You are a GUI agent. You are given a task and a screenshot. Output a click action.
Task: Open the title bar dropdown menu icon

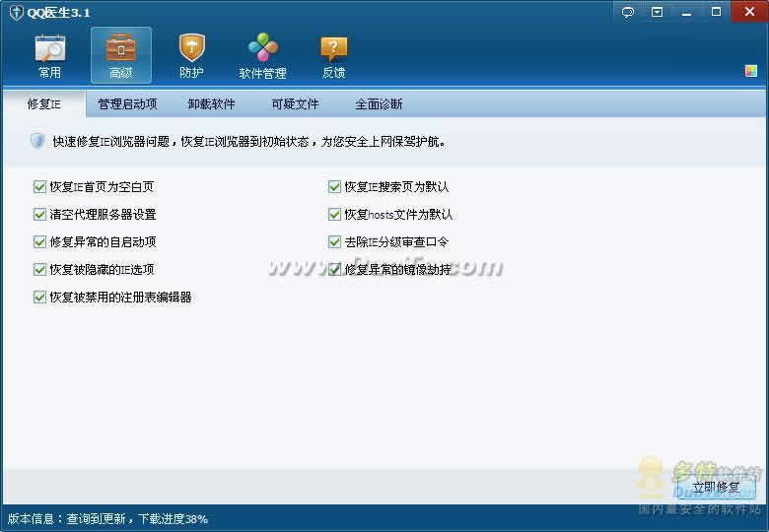657,12
